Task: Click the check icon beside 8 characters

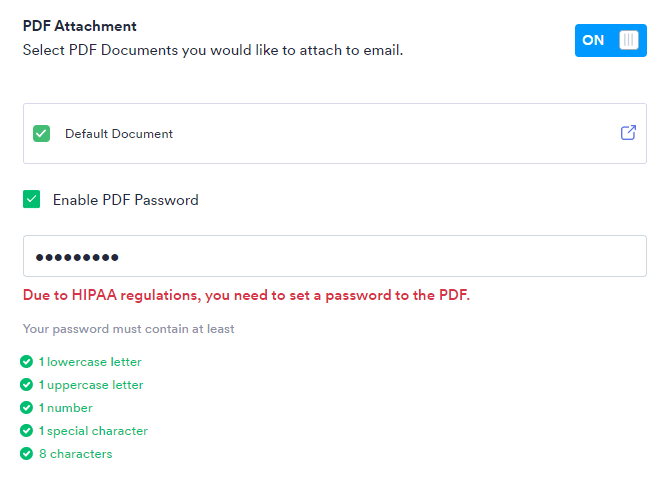Action: [26, 454]
